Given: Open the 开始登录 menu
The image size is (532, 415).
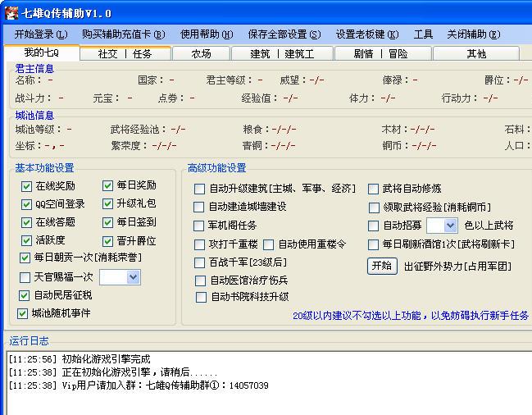Looking at the screenshot, I should coord(39,34).
